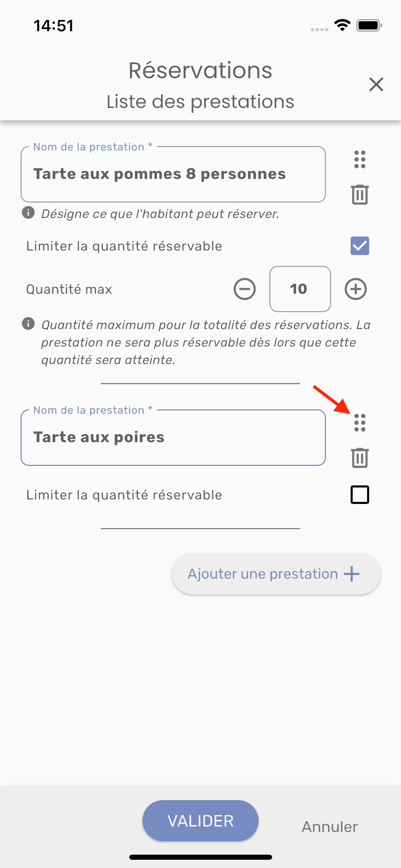Increase the Quantité max value
The width and height of the screenshot is (401, 868).
[x=355, y=289]
